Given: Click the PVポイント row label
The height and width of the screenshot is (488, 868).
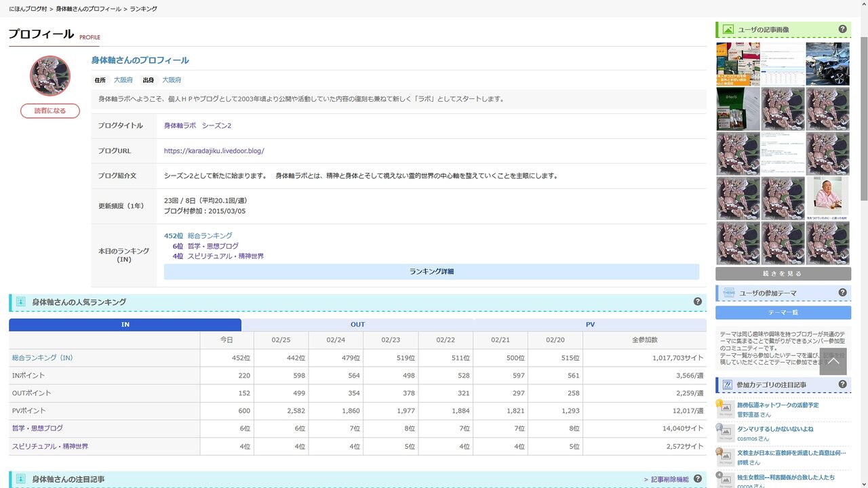Looking at the screenshot, I should (x=28, y=411).
